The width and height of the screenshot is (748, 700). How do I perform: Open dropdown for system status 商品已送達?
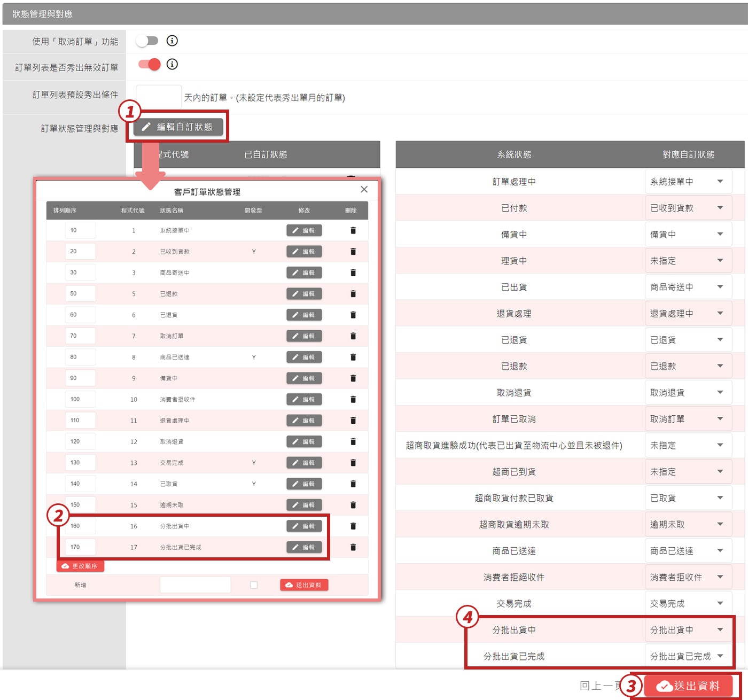click(688, 550)
